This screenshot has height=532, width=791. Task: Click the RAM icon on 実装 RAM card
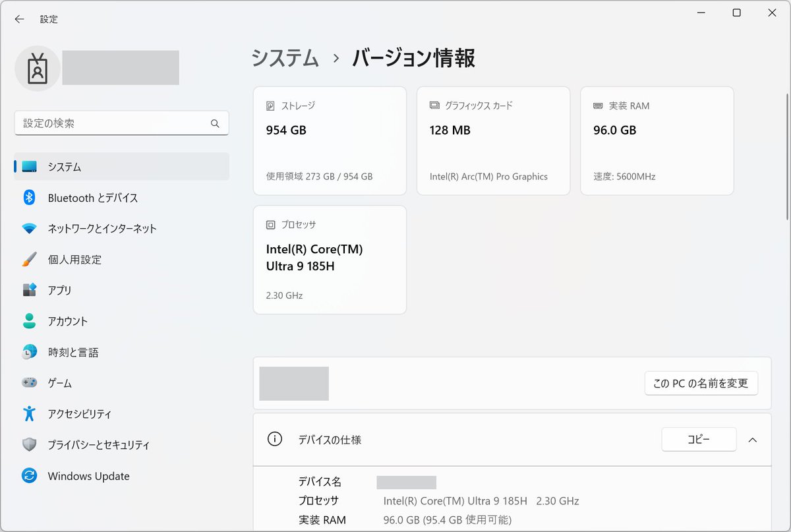pyautogui.click(x=598, y=105)
